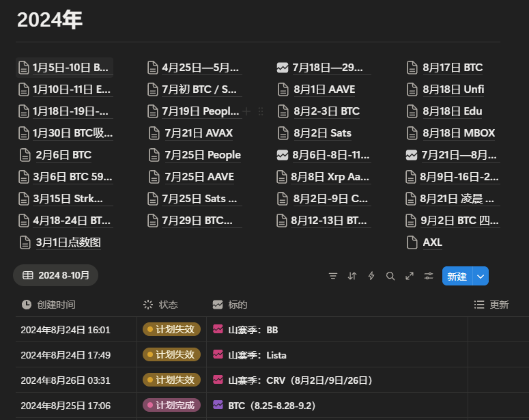Screen dimensions: 529x420
Task: Open the 山寨季：BB entry
Action: 253,330
